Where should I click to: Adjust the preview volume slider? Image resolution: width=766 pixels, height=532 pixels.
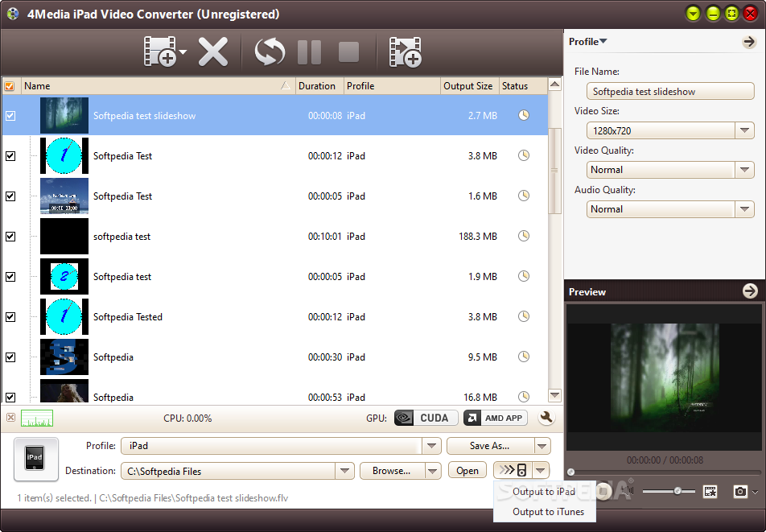tap(669, 491)
